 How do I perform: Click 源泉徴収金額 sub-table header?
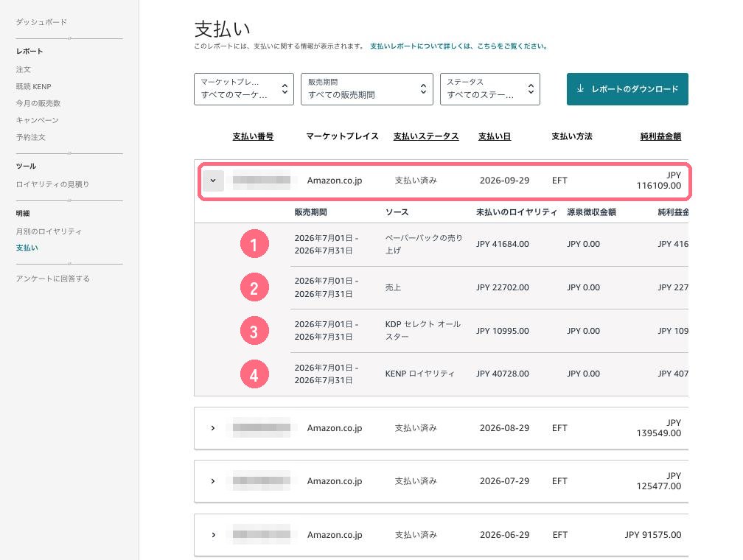pos(591,212)
